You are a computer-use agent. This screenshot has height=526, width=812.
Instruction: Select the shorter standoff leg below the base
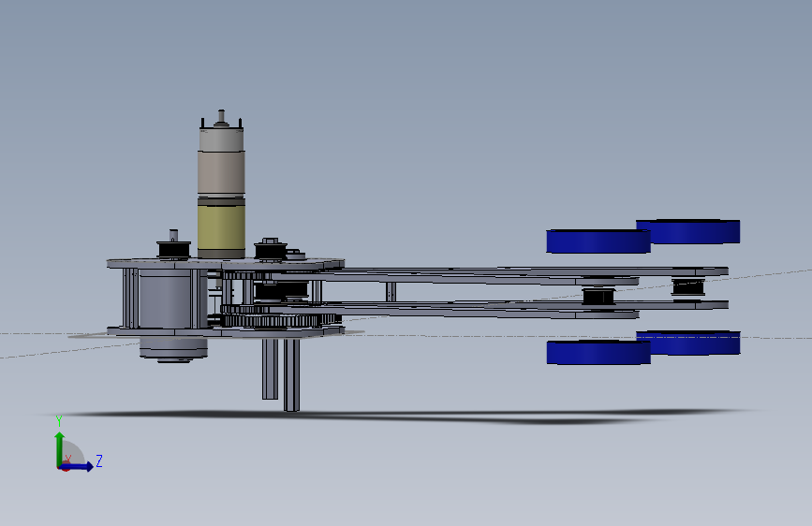coord(270,369)
